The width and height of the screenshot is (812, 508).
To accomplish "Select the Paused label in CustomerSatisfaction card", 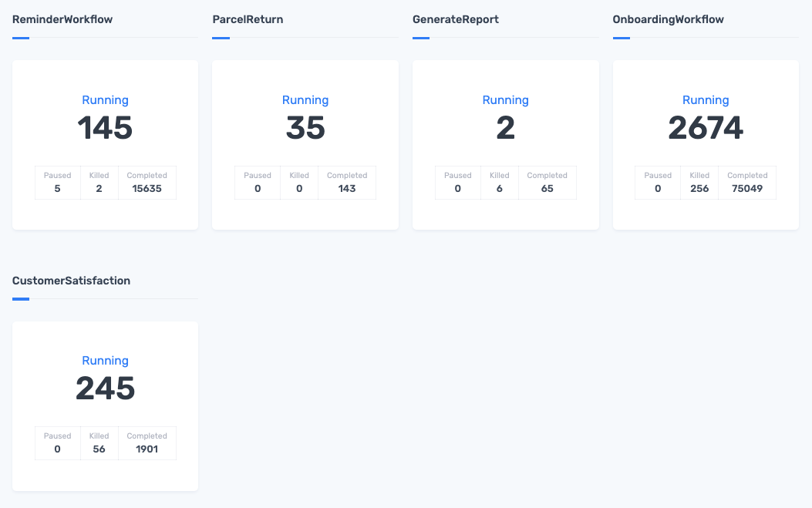I will [x=58, y=436].
